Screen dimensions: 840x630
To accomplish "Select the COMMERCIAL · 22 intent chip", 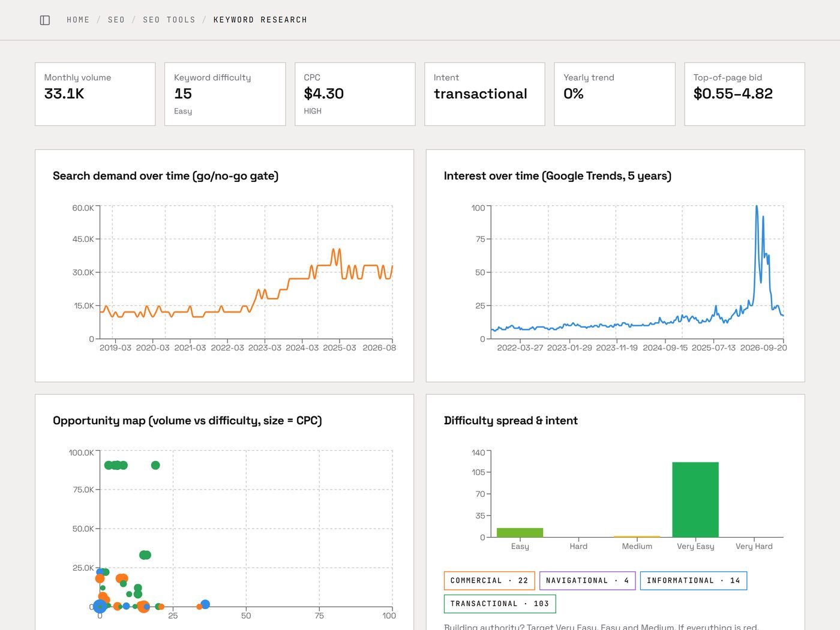I will [x=489, y=581].
